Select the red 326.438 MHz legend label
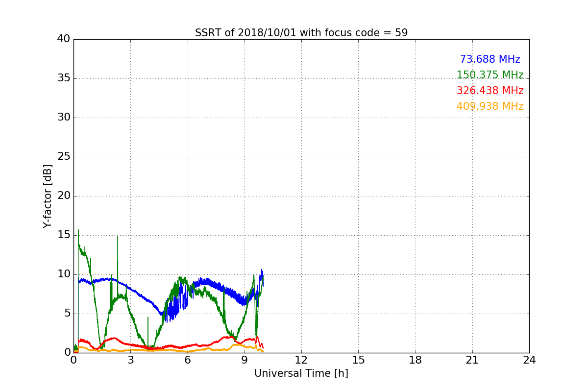Viewport: 588px width, 392px height. (x=490, y=91)
